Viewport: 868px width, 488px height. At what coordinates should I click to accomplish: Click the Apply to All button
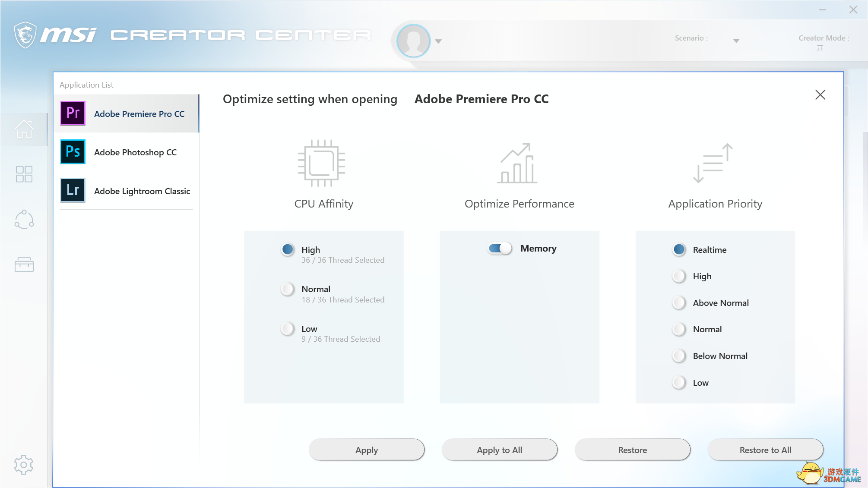pyautogui.click(x=500, y=450)
